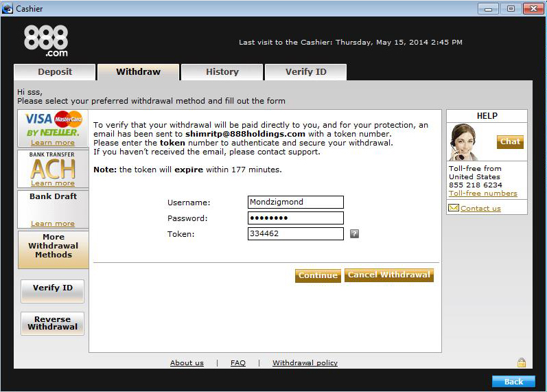Open the Contact us link
Viewport: 547px width, 392px height.
coord(480,209)
